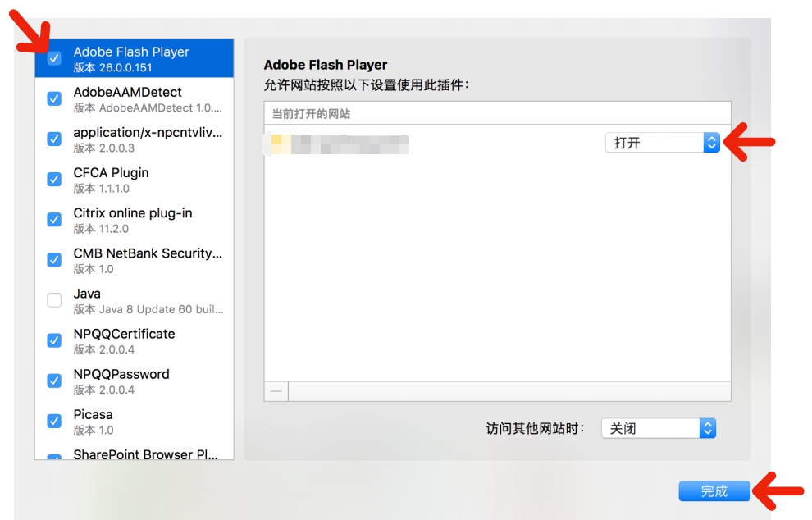The image size is (812, 520).
Task: Disable the CMB NetBank Security plug-in
Action: tap(54, 259)
